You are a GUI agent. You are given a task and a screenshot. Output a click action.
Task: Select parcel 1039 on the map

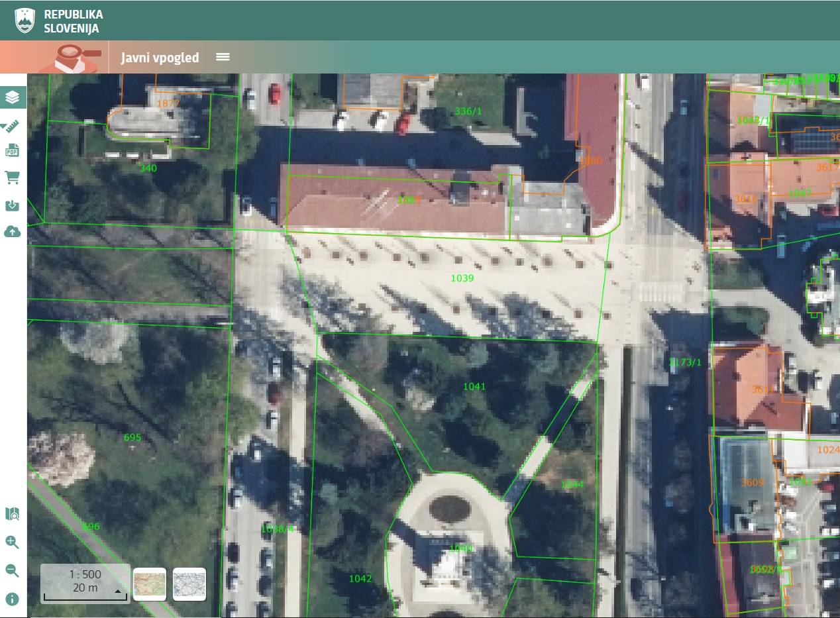pos(462,278)
